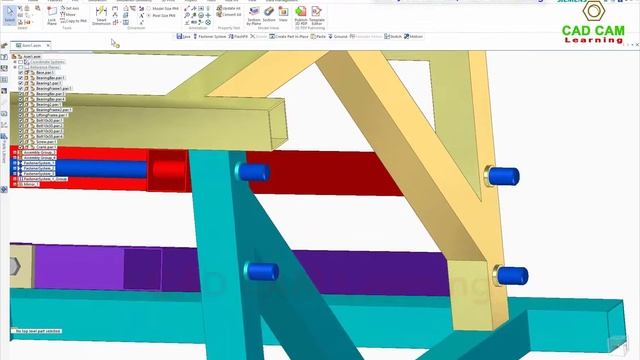This screenshot has width=640, height=360.
Task: Select BearingBar.par:4 in the tree
Action: point(51,99)
